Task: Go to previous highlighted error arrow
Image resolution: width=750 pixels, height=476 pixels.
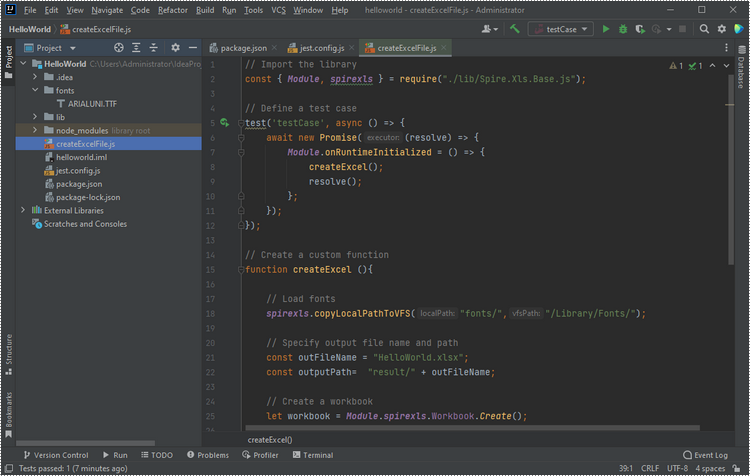Action: click(712, 66)
